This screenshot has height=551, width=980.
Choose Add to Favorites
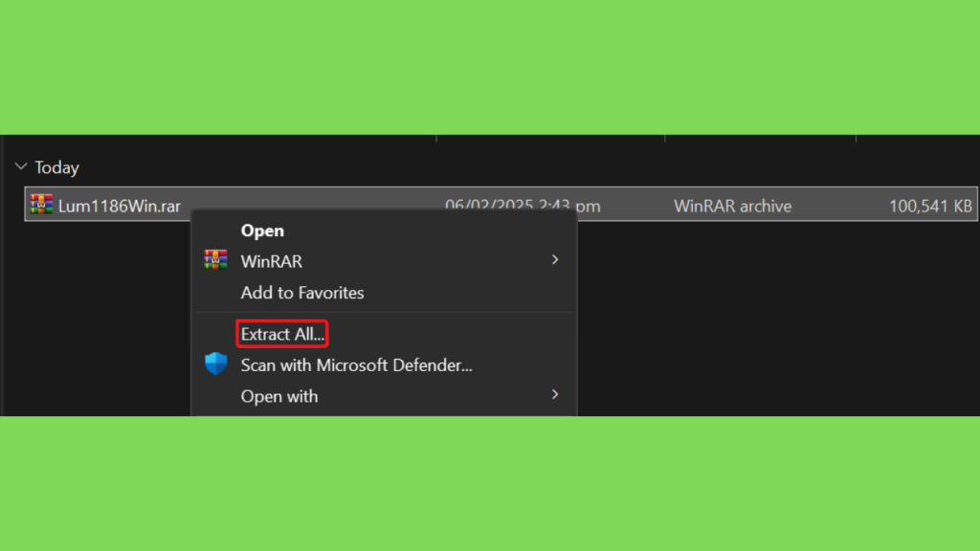point(302,293)
